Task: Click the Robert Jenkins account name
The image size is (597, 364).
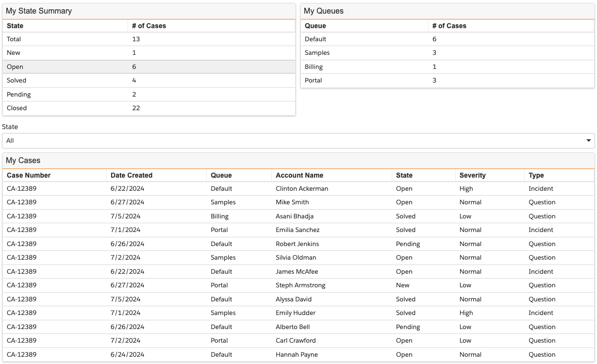Action: pyautogui.click(x=297, y=244)
